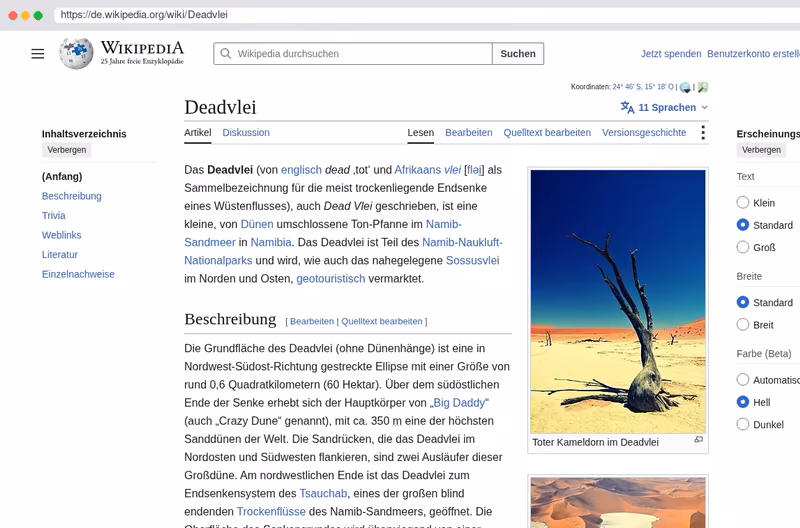Click the search magnifier icon
The width and height of the screenshot is (800, 528).
coord(226,54)
